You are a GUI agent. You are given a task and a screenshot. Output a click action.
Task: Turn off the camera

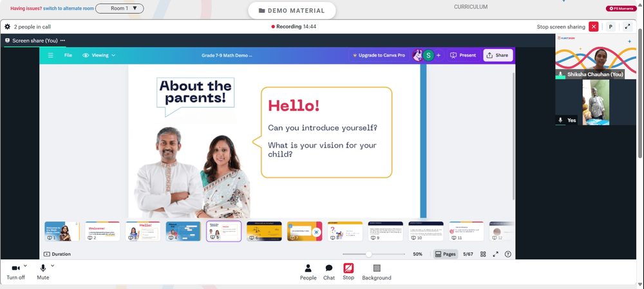point(15,272)
